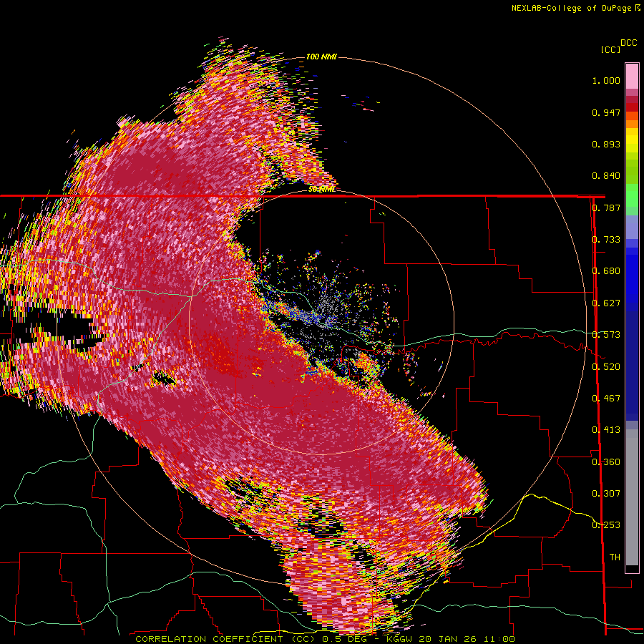This screenshot has width=644, height=644.
Task: Click the 0.467 scale value
Action: pos(606,399)
